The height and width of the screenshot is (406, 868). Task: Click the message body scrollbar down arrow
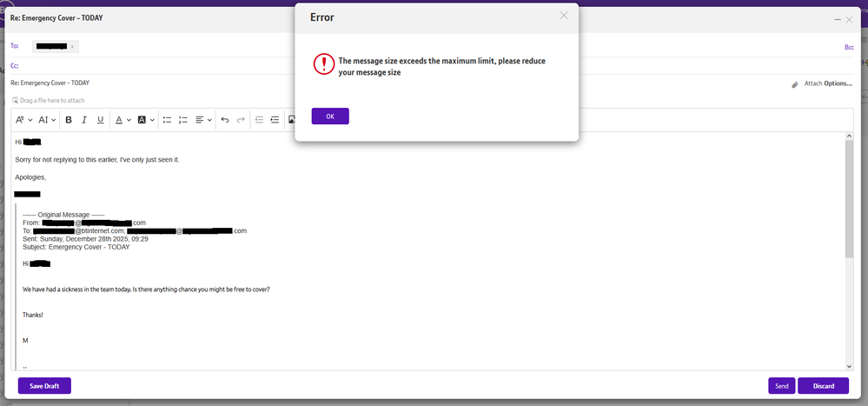pos(849,366)
